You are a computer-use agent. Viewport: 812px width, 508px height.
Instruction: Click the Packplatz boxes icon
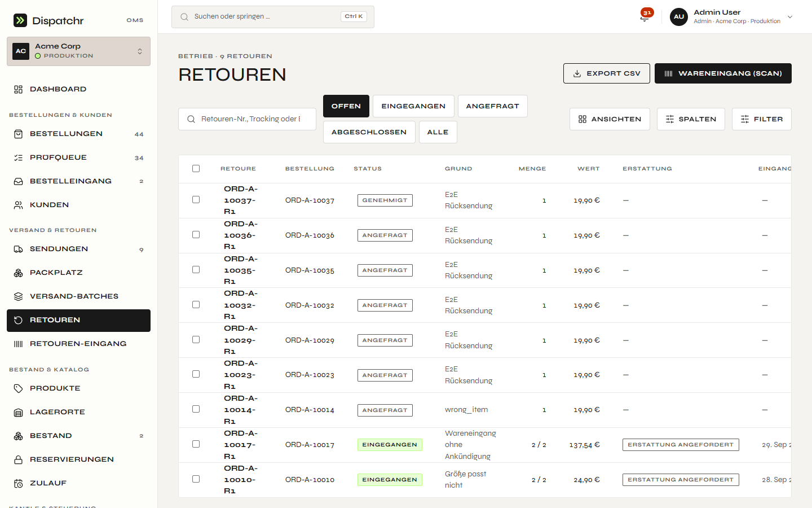19,273
